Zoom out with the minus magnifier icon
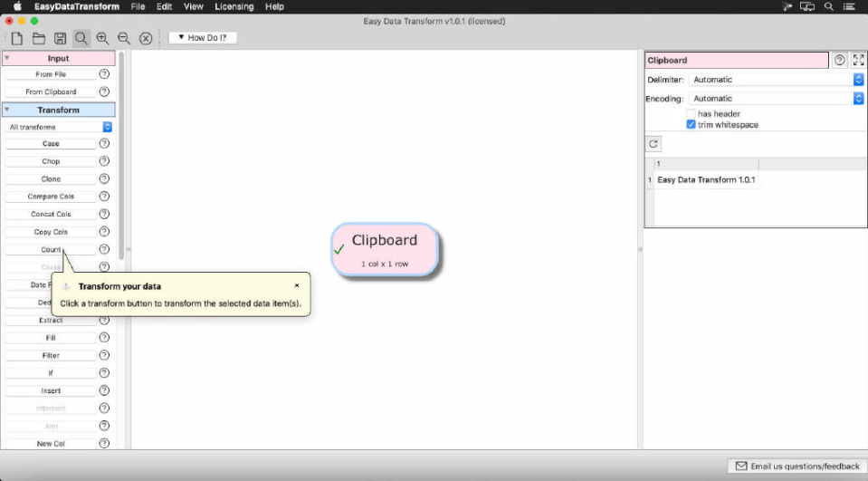Viewport: 868px width, 481px height. tap(124, 38)
